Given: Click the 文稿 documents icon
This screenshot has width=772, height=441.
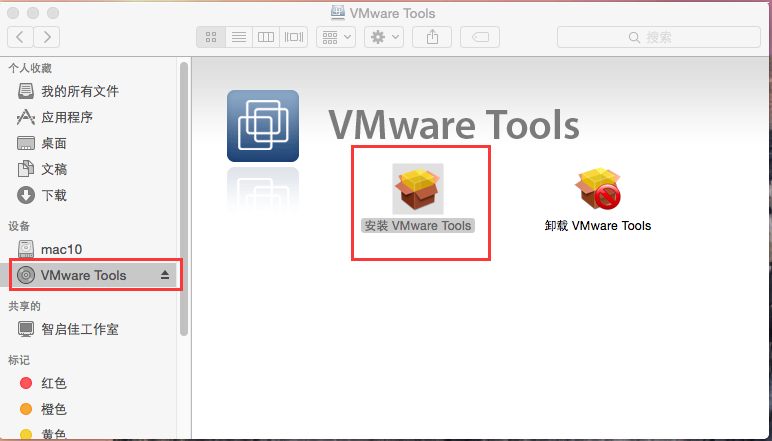Looking at the screenshot, I should tap(26, 169).
